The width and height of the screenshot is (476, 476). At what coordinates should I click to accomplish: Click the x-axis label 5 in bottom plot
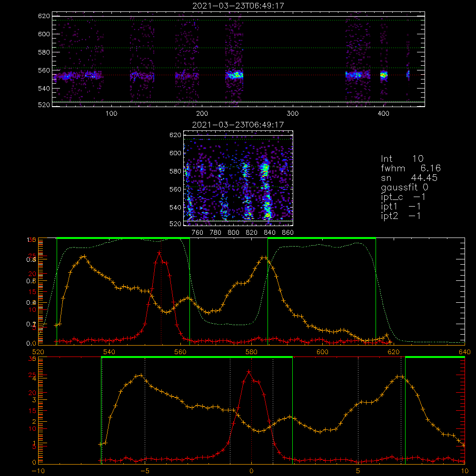tap(358, 471)
